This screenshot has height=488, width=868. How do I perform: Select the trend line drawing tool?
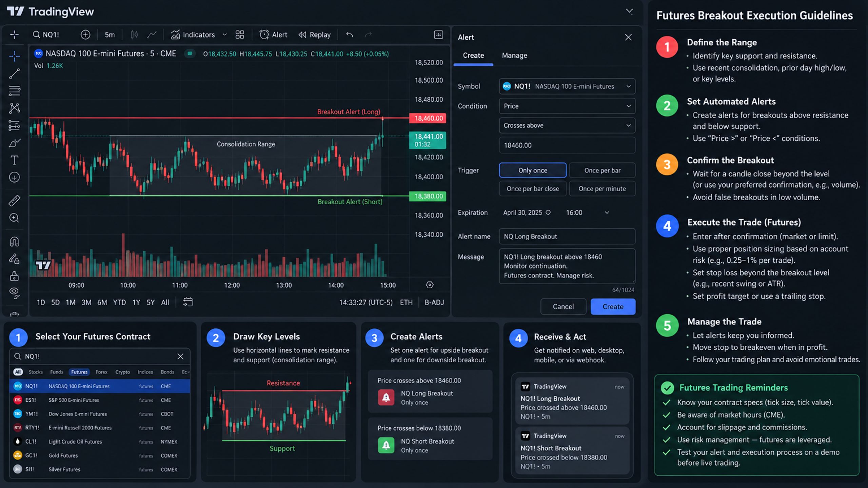[x=14, y=74]
